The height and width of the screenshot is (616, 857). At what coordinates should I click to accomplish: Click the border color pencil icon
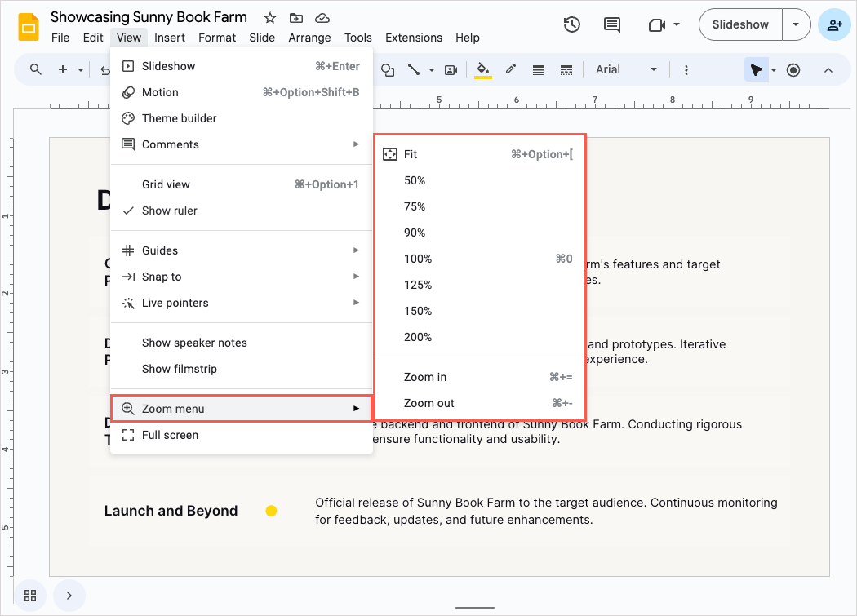510,69
